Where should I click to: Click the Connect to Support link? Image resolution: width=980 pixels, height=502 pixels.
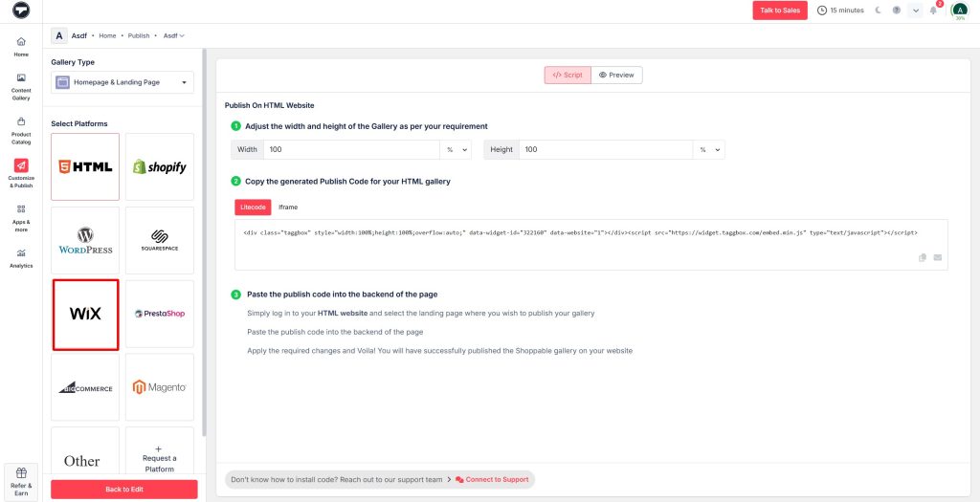[492, 479]
